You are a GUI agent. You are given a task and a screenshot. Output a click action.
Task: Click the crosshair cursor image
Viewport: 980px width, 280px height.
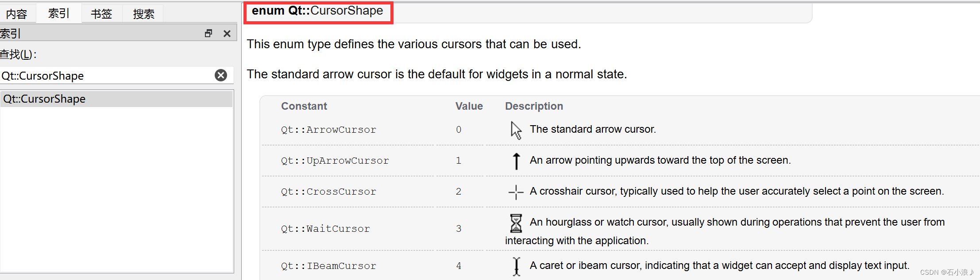pos(516,192)
